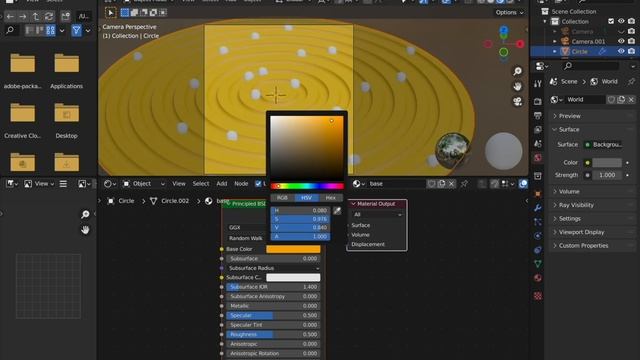Click the viewport zoom magnifier icon
640x360 pixels.
click(x=518, y=71)
